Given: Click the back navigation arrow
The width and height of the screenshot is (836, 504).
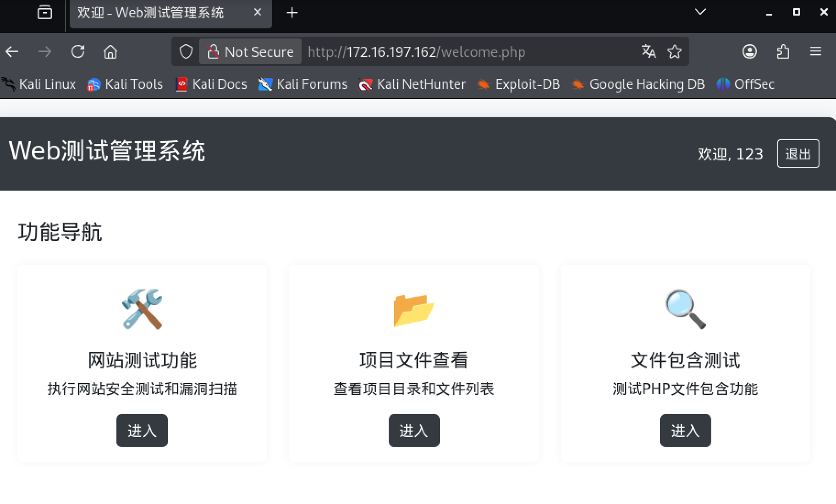Looking at the screenshot, I should tap(12, 52).
